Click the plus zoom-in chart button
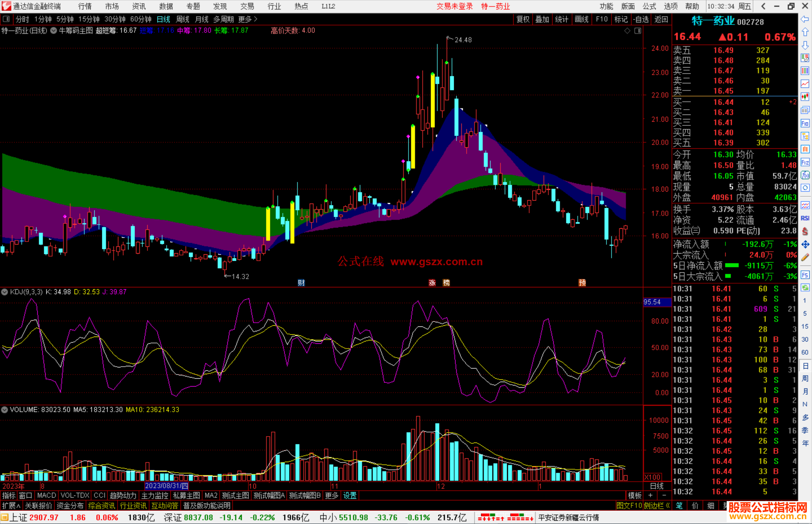 650,495
